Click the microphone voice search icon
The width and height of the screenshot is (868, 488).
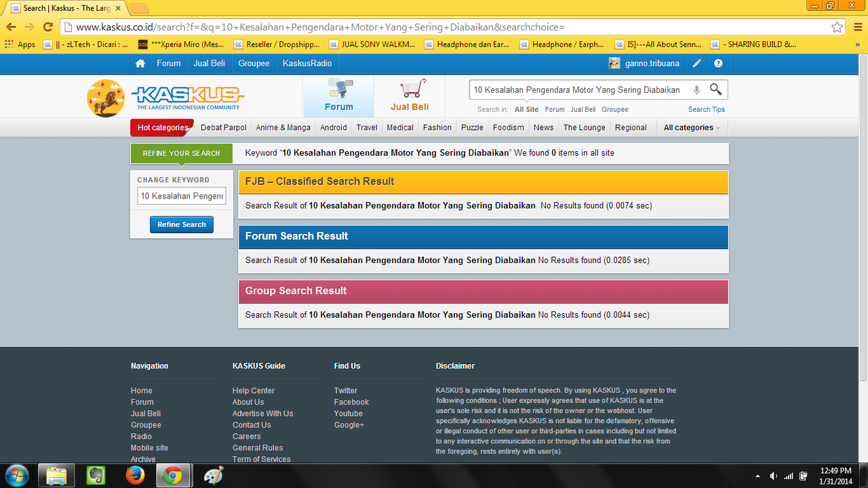[696, 89]
